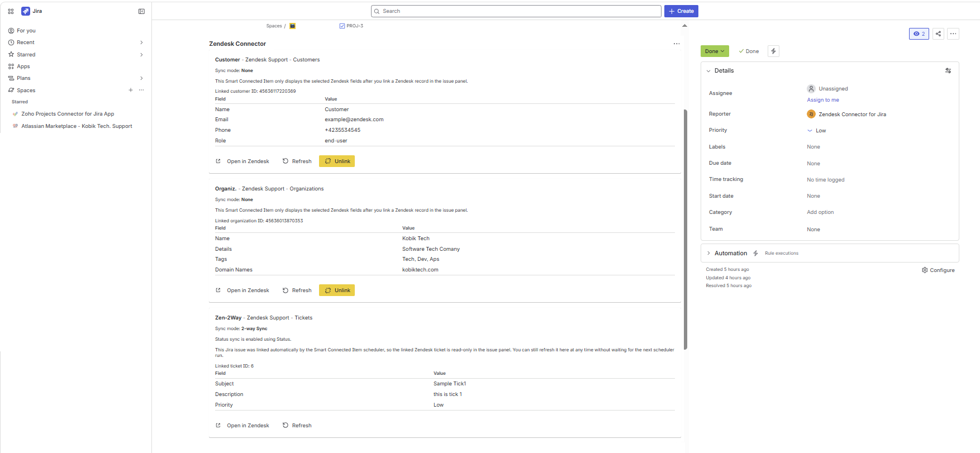
Task: Click the Spaces breadcrumb link
Action: [274, 26]
